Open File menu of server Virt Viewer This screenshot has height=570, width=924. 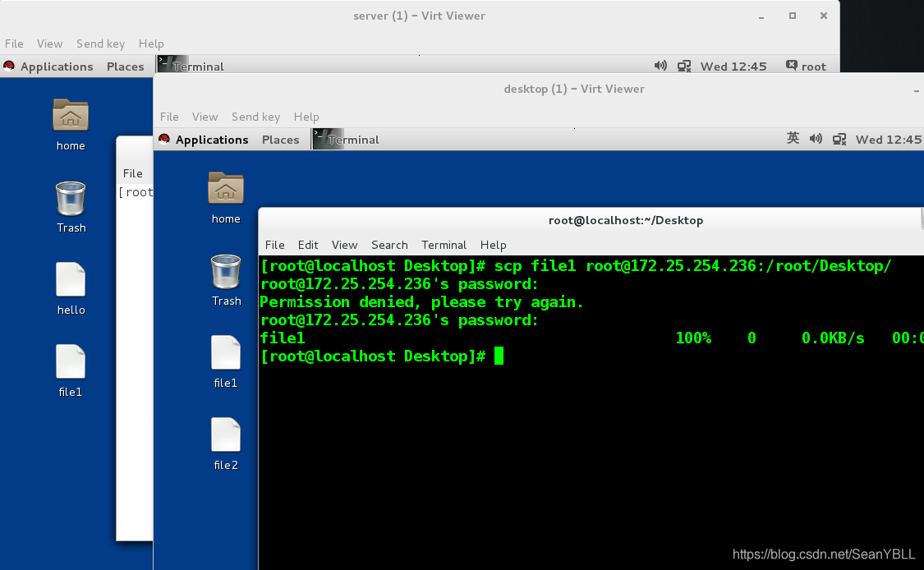14,44
